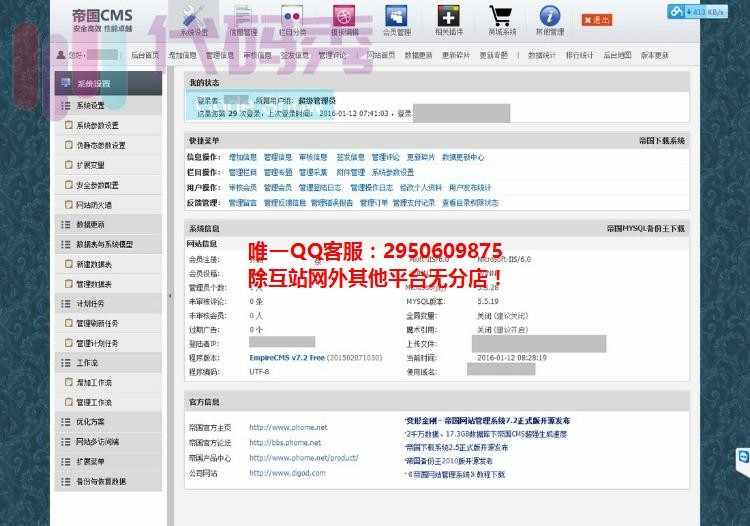Click the user avatar icon beside 您好
The height and width of the screenshot is (526, 750).
click(61, 55)
